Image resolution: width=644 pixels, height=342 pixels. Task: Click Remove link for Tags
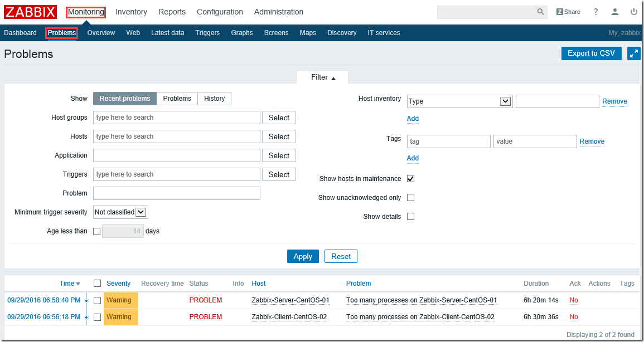coord(592,141)
